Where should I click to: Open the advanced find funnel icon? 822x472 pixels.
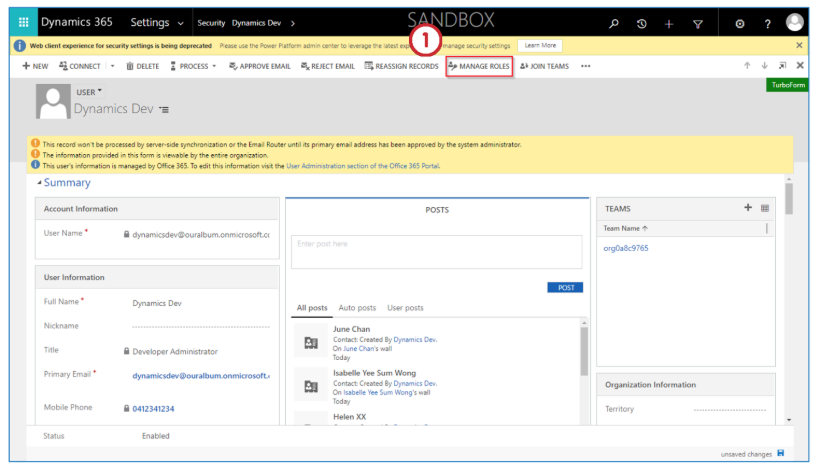697,24
